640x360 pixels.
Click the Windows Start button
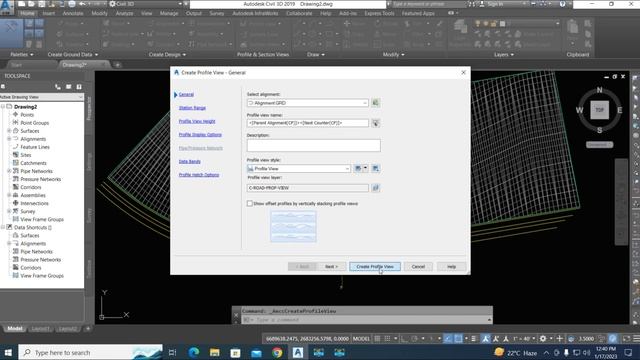point(8,352)
